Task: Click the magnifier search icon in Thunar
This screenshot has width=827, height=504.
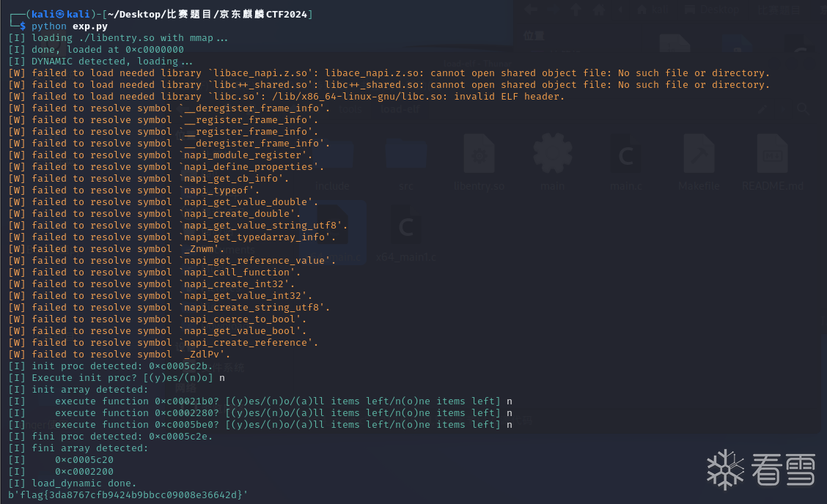Action: coord(803,109)
